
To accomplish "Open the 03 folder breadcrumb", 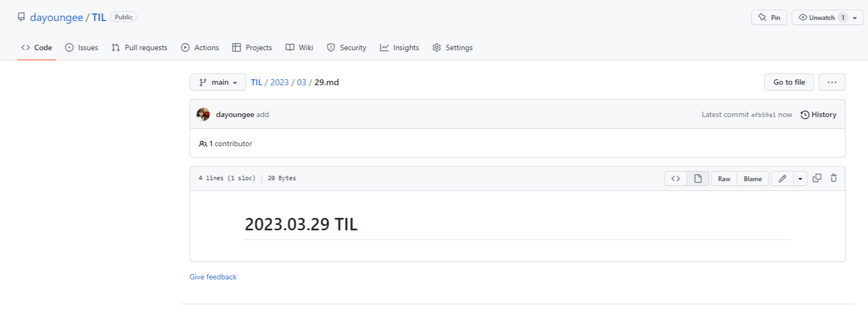I will click(x=302, y=82).
